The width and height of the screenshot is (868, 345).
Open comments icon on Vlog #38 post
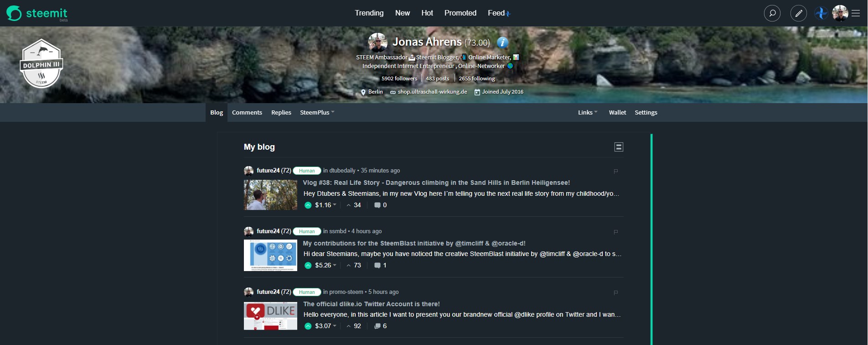click(x=377, y=205)
